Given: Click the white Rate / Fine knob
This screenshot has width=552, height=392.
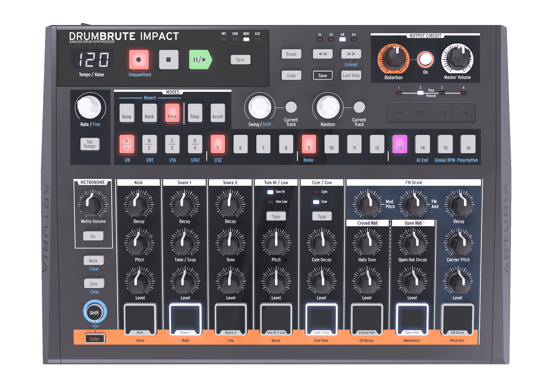Looking at the screenshot, I should click(89, 107).
